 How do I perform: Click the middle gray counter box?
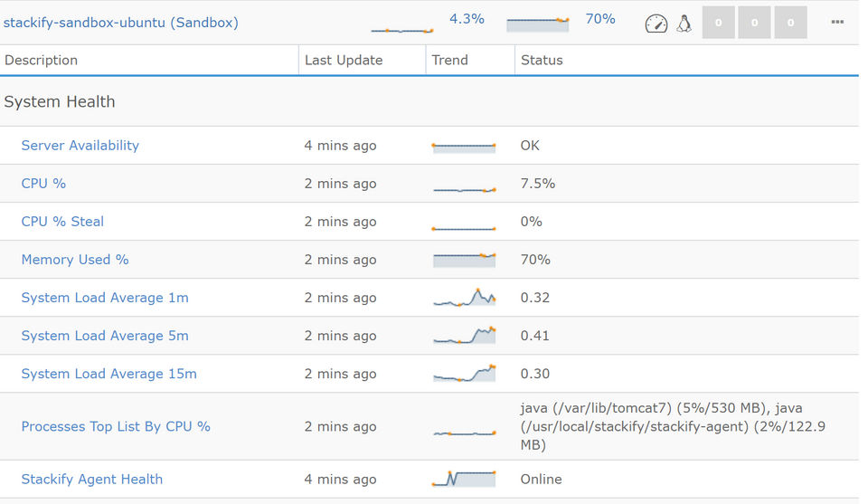[x=754, y=23]
